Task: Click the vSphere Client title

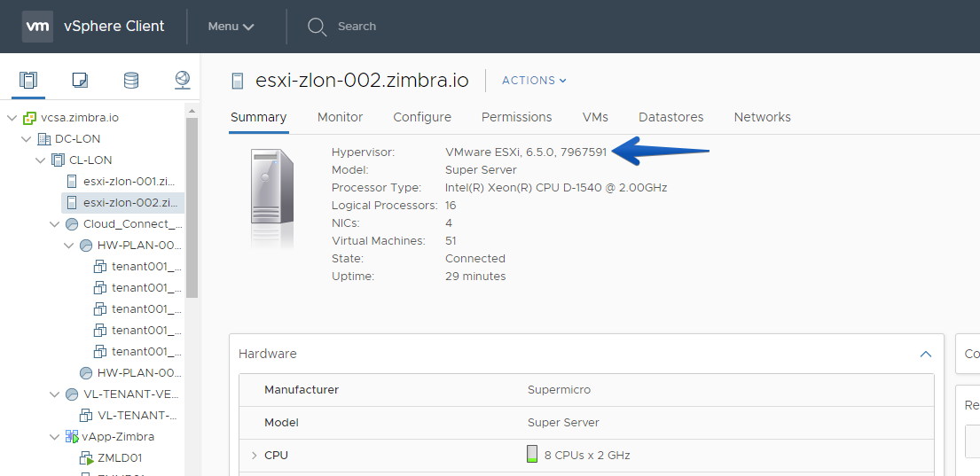Action: tap(114, 27)
